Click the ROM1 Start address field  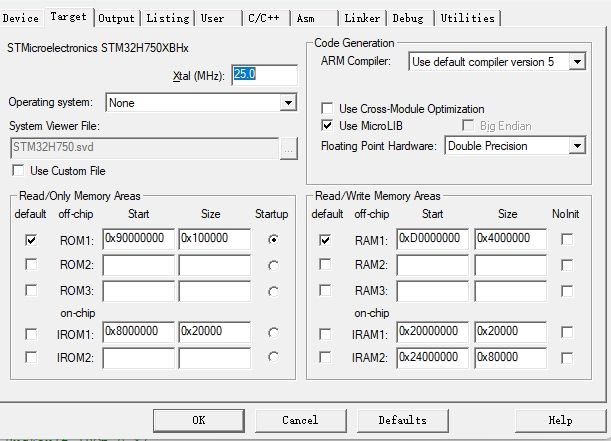138,239
